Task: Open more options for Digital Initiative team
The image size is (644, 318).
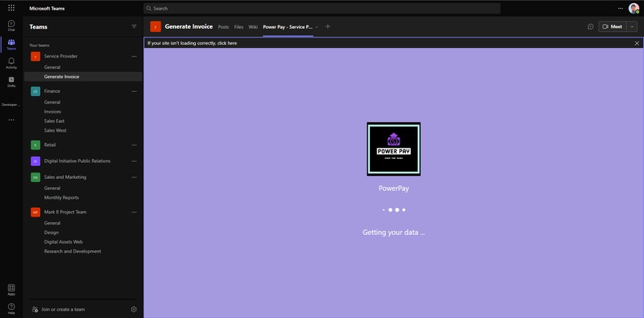Action: 134,161
